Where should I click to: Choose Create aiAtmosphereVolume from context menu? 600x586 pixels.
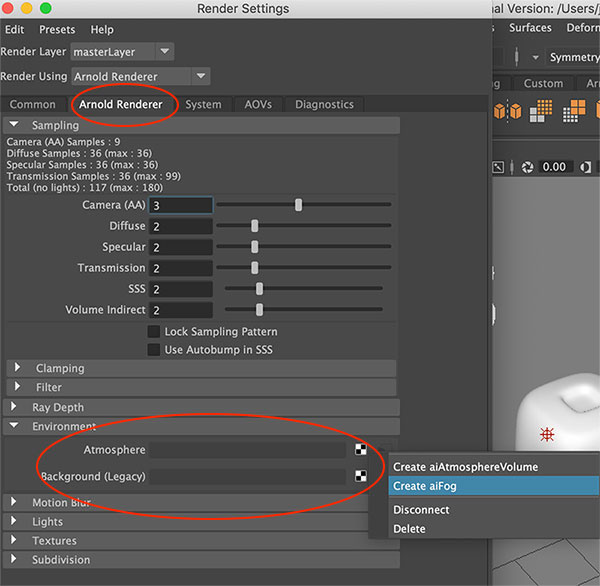click(494, 467)
